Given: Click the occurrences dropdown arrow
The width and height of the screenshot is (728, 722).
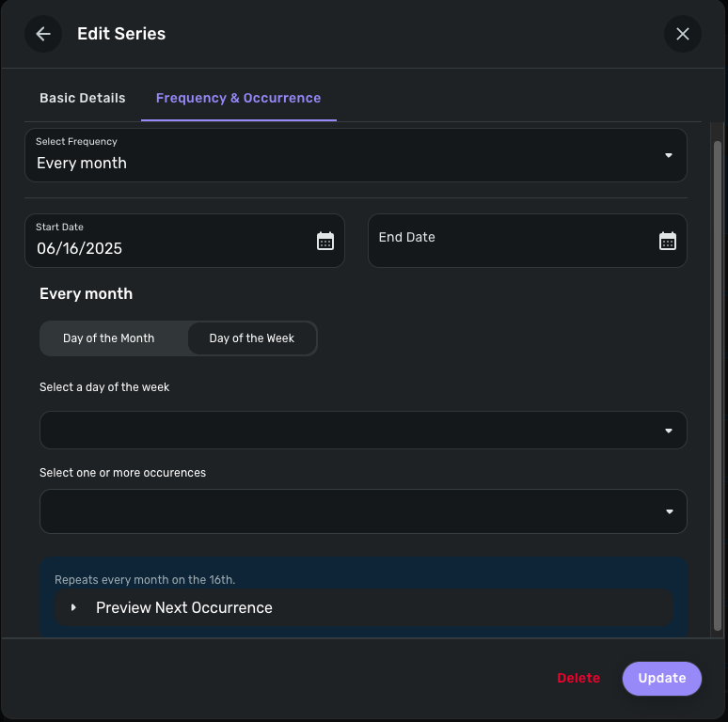Looking at the screenshot, I should pyautogui.click(x=669, y=511).
